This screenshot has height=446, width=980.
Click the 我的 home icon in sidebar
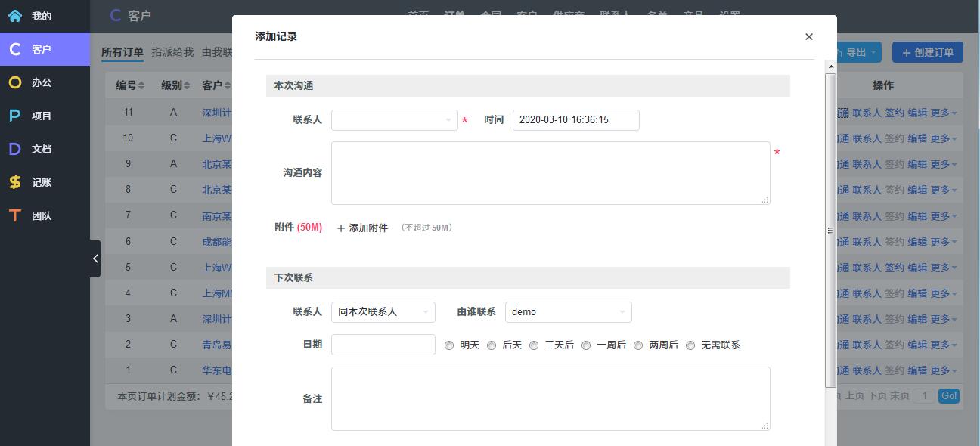pos(15,16)
